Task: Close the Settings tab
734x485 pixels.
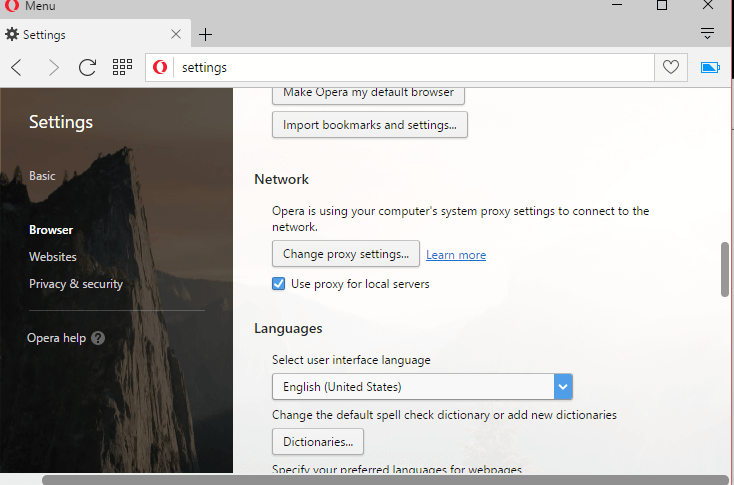Action: coord(176,34)
